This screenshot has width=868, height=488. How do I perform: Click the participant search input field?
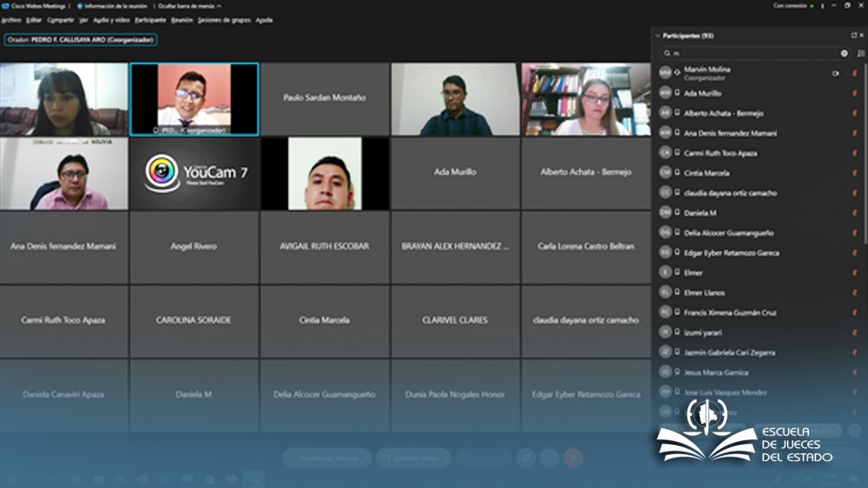point(746,53)
